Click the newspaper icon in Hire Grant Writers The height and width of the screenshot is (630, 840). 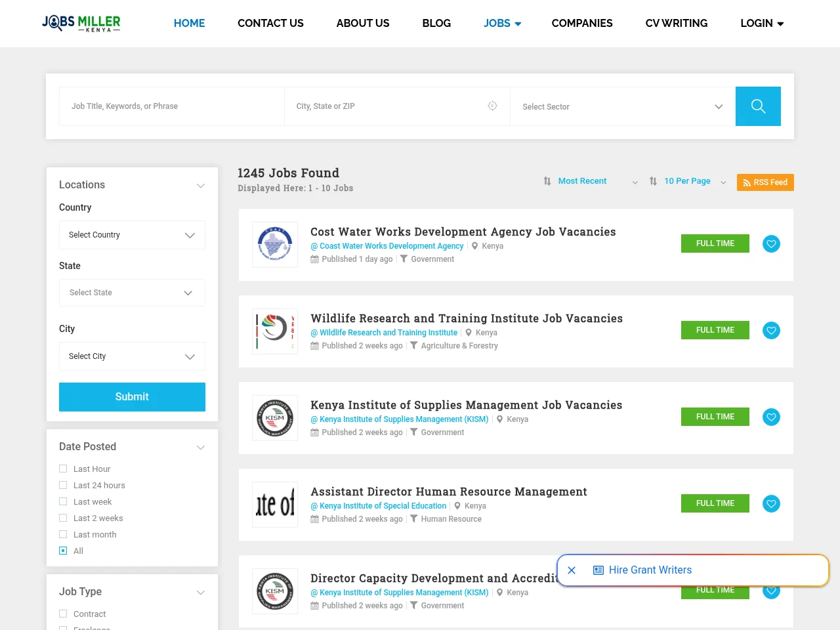(598, 570)
